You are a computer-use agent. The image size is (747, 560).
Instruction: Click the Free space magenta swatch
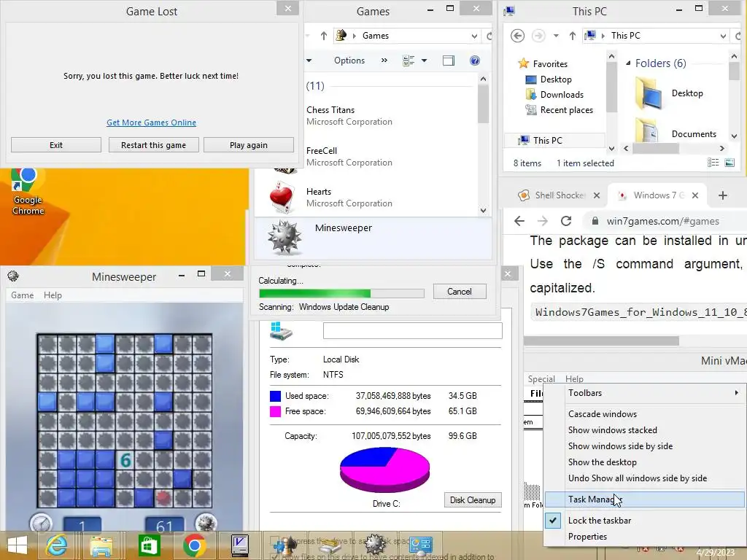tap(275, 411)
